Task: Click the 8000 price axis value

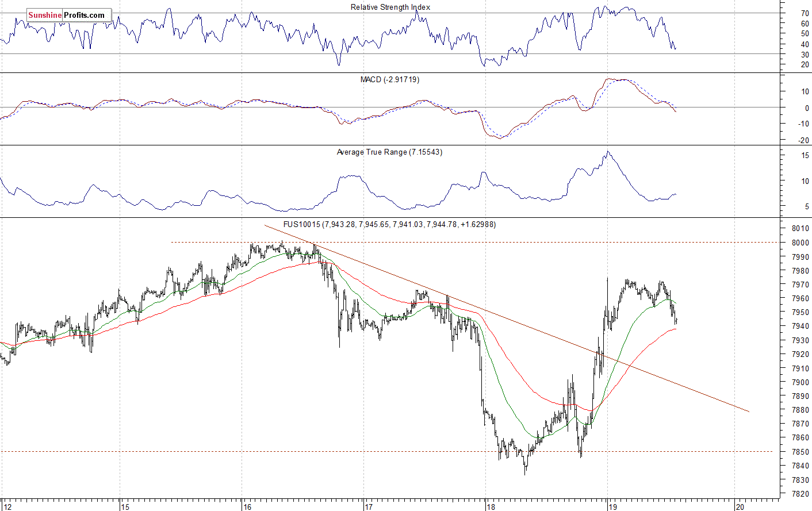Action: coord(800,243)
